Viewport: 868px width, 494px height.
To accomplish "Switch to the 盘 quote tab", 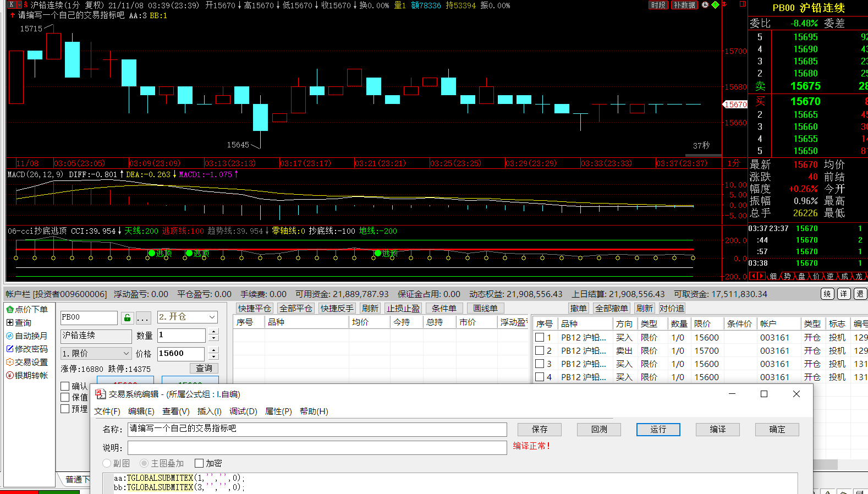I will (x=802, y=276).
